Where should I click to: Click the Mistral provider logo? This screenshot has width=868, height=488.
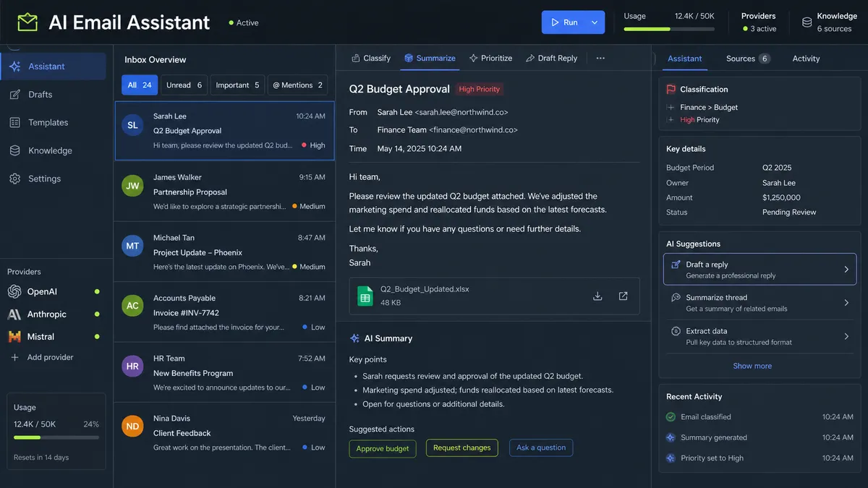point(14,337)
